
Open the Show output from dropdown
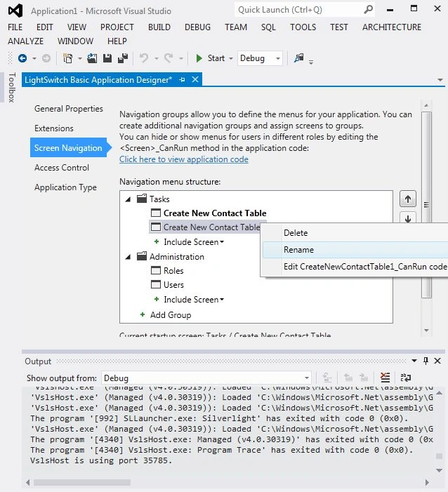coord(206,378)
